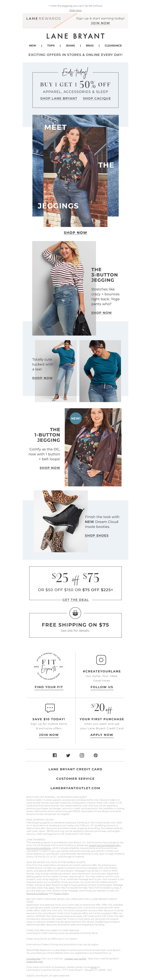This screenshot has width=151, height=980.
Task: Click the Meet the Jeggings hero image
Action: pos(75,171)
